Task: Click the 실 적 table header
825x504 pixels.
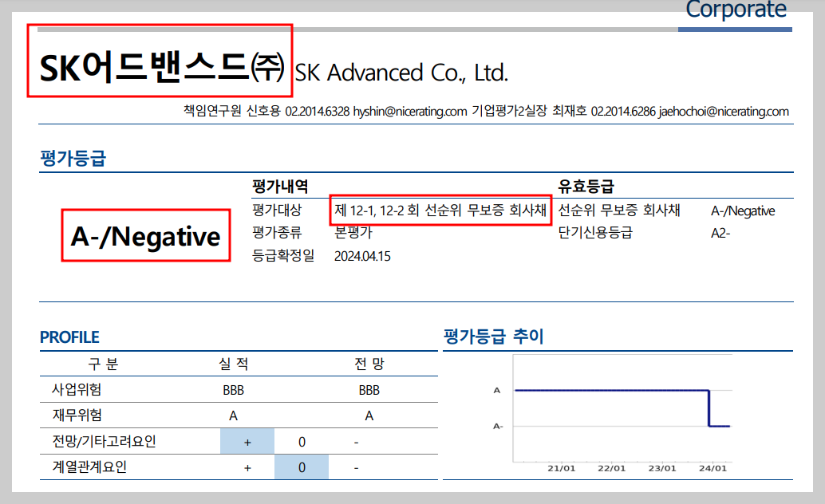Action: 233,364
